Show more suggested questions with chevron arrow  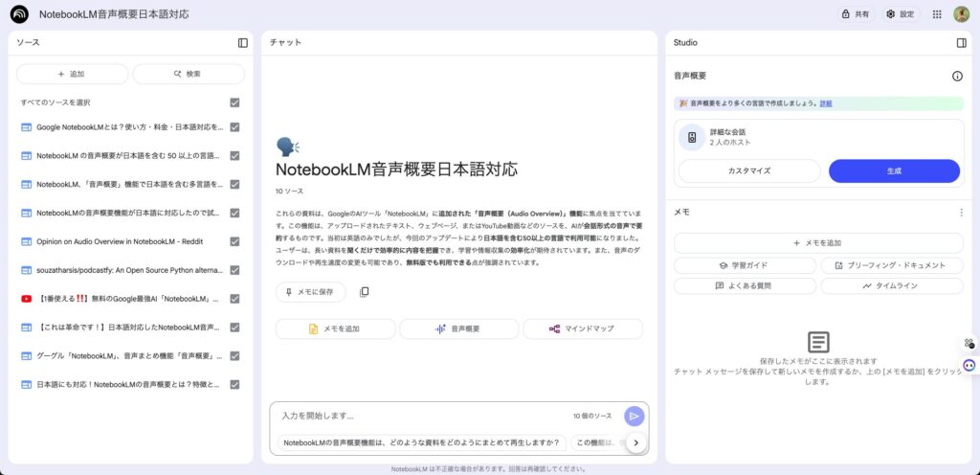point(635,443)
